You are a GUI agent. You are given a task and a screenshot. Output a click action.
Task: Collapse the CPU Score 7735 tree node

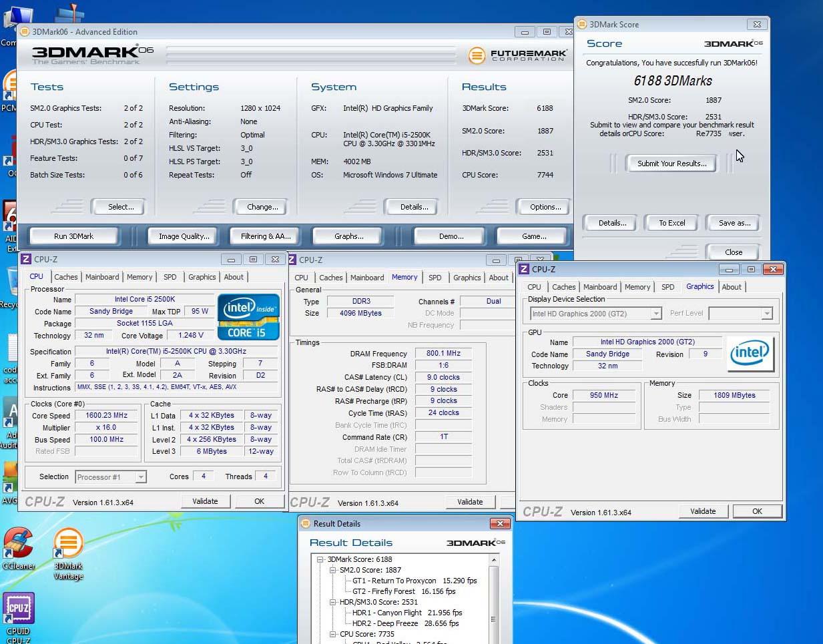click(x=332, y=634)
